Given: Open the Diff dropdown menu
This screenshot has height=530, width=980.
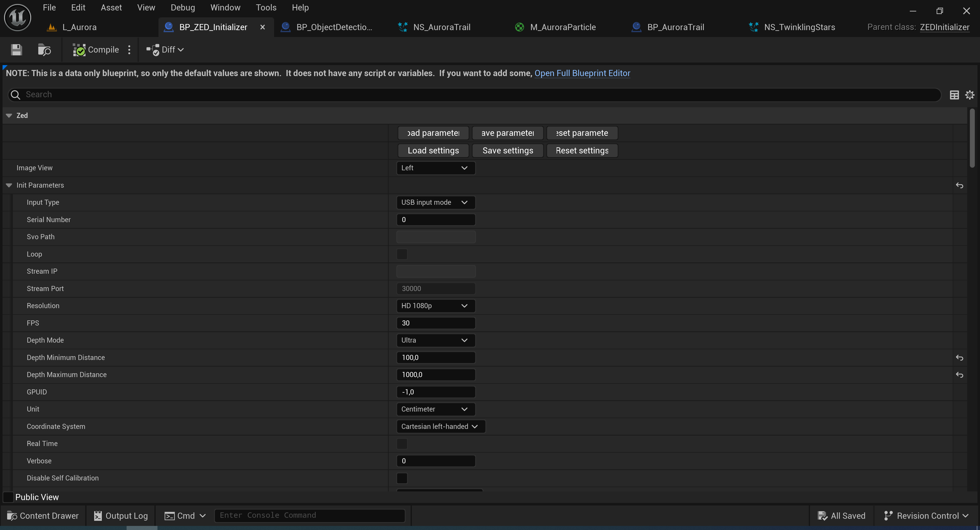Looking at the screenshot, I should pyautogui.click(x=165, y=50).
